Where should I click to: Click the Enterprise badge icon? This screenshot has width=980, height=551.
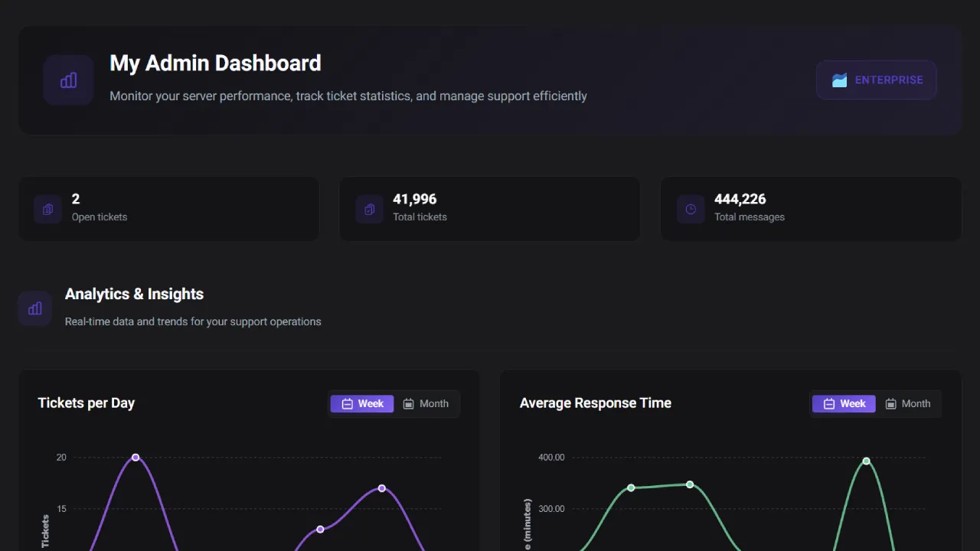(839, 80)
